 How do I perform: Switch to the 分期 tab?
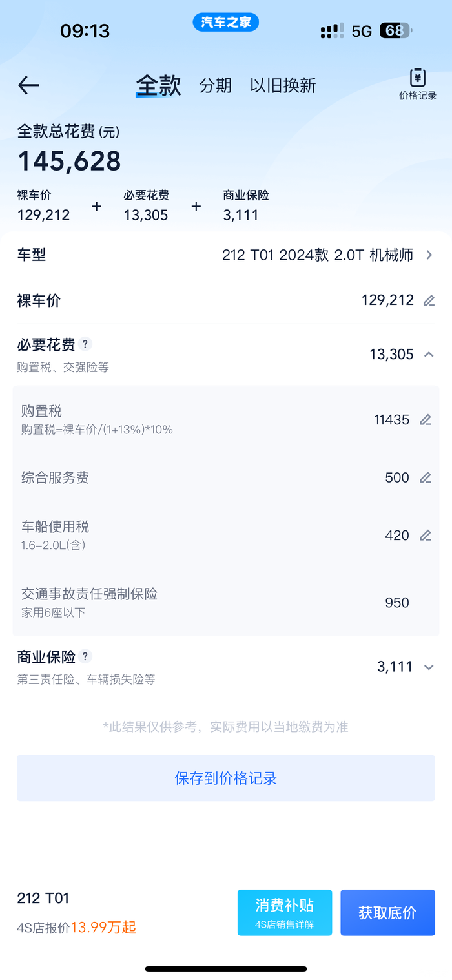click(215, 85)
